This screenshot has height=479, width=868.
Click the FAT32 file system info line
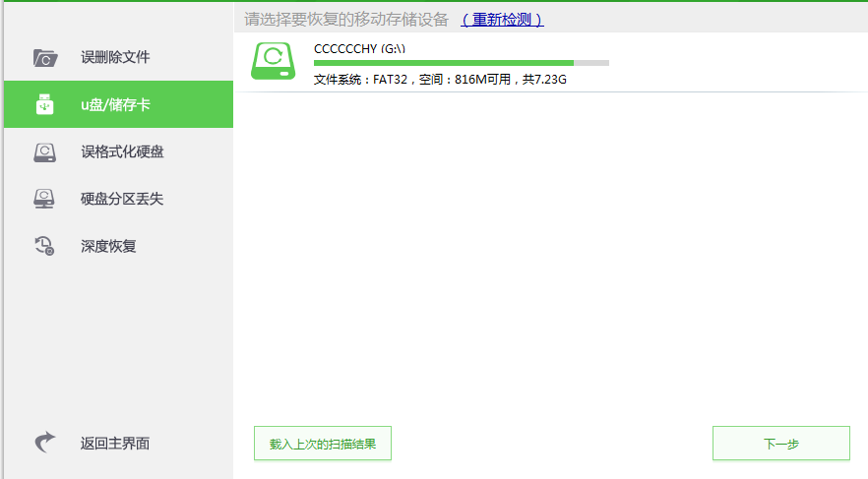point(440,80)
